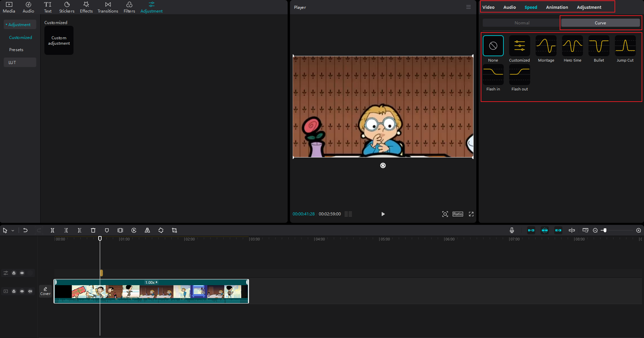Lock the adjustment layer track
Image resolution: width=644 pixels, height=338 pixels.
(14, 273)
